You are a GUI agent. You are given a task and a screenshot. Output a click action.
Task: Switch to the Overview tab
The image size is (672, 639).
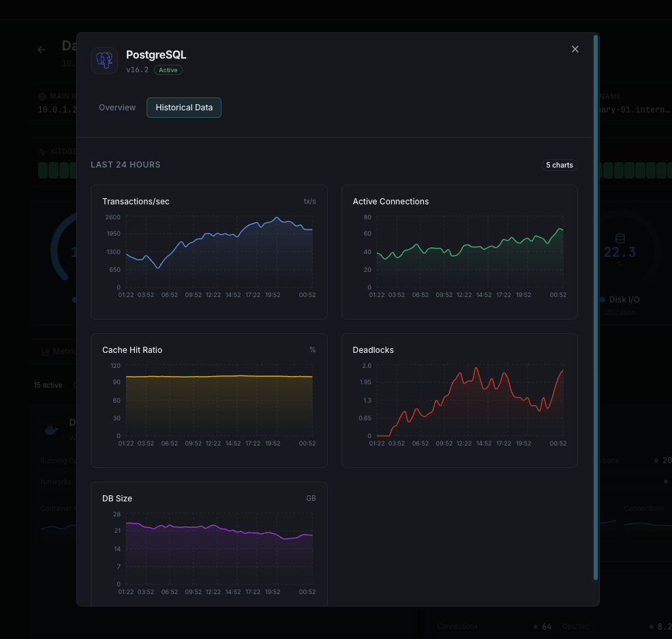tap(117, 107)
